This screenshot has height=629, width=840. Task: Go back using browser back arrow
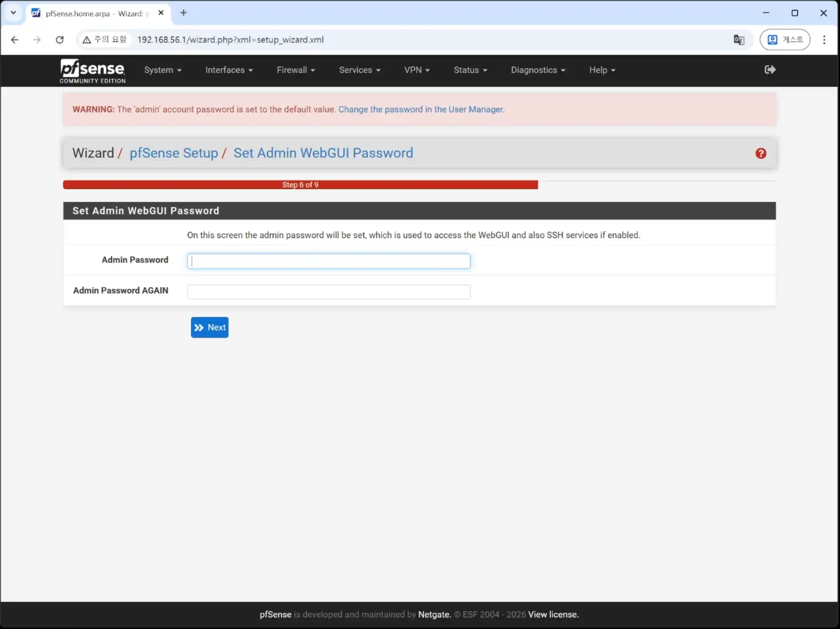(x=15, y=40)
